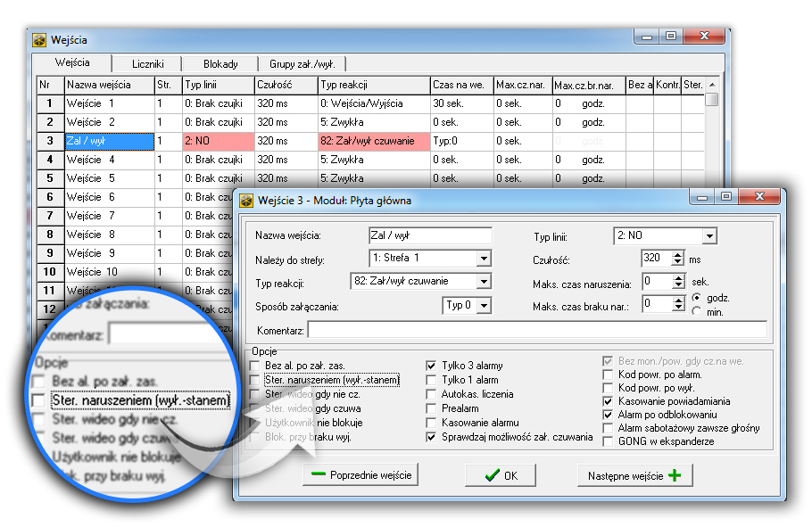The width and height of the screenshot is (812, 527).
Task: Increase Czułość value with up arrow
Action: [x=677, y=254]
